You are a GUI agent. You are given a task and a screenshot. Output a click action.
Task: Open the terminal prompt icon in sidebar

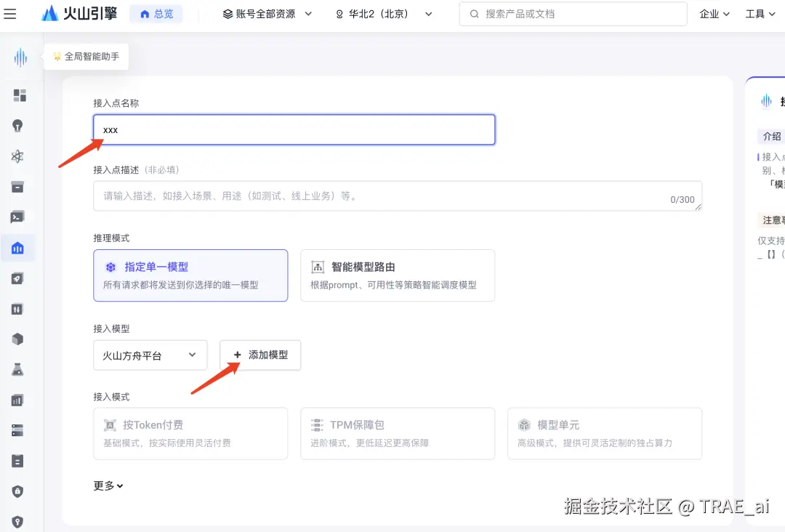tap(17, 217)
